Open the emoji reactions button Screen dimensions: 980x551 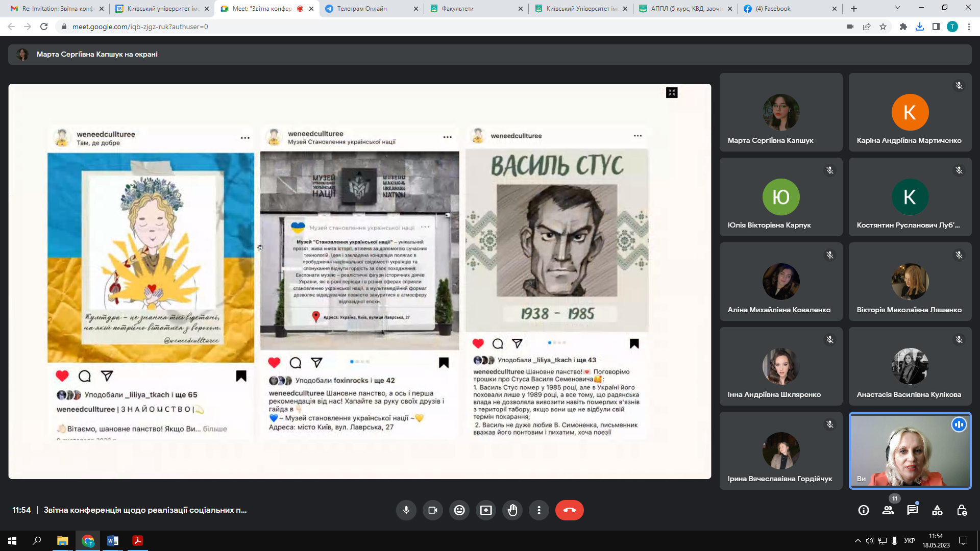(x=459, y=510)
